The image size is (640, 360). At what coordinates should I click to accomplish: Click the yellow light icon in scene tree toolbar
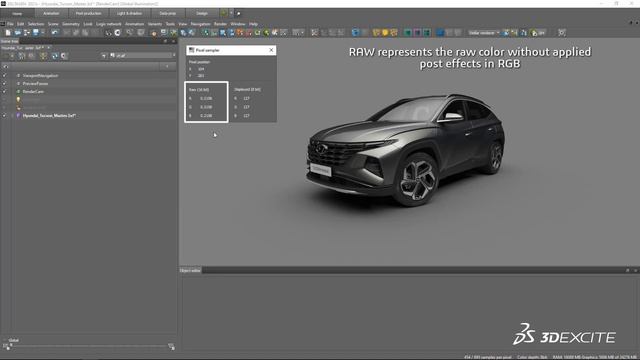43,56
